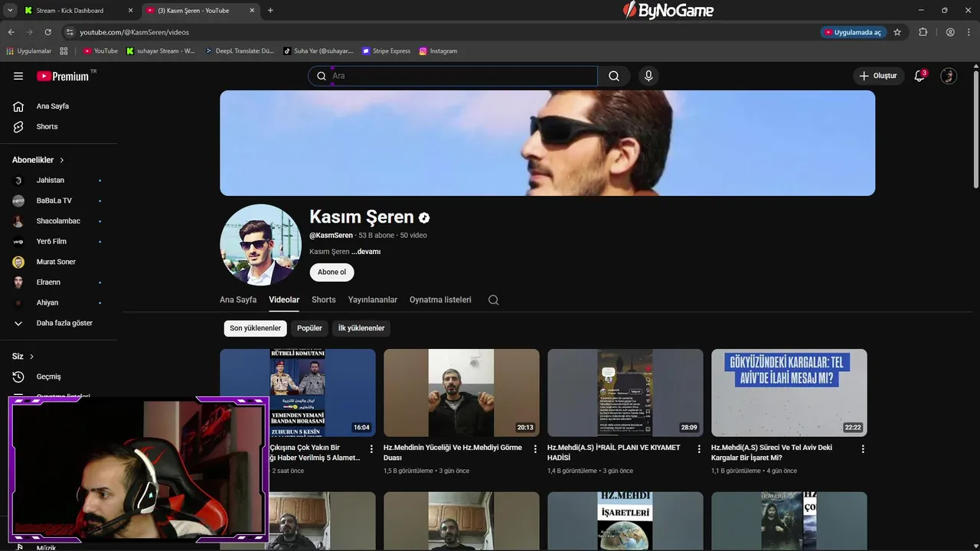Switch to the channel Shorts tab
The height and width of the screenshot is (551, 980).
(x=324, y=300)
